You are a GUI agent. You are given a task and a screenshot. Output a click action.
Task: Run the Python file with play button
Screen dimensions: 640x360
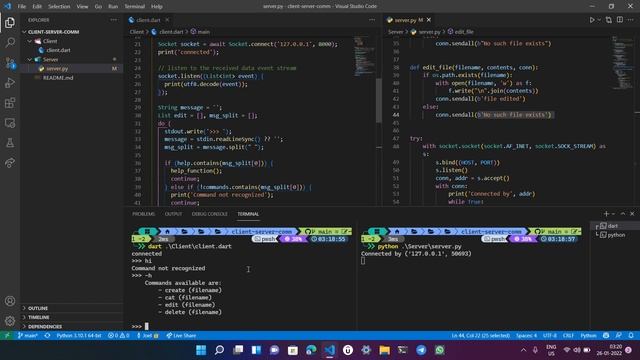click(x=592, y=20)
